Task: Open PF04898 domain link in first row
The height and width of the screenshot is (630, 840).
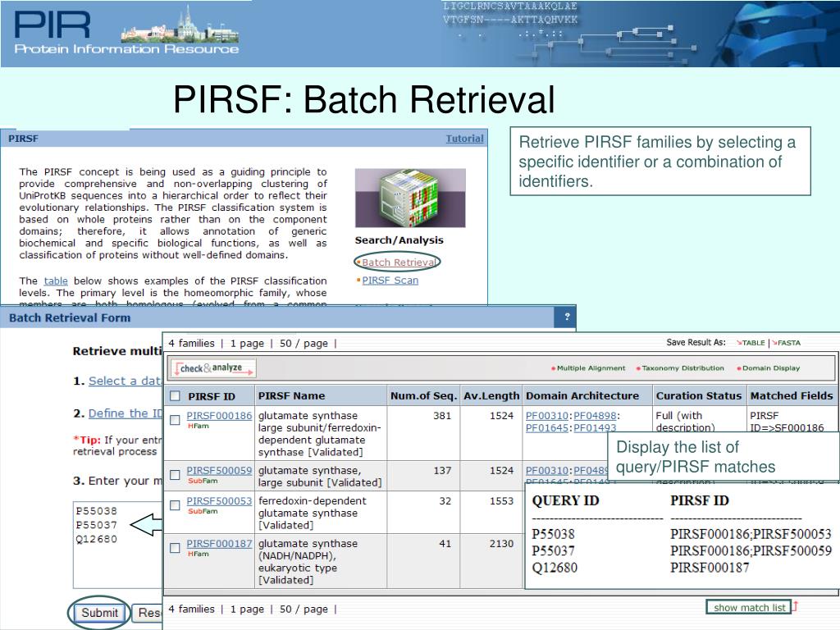Action: tap(595, 416)
